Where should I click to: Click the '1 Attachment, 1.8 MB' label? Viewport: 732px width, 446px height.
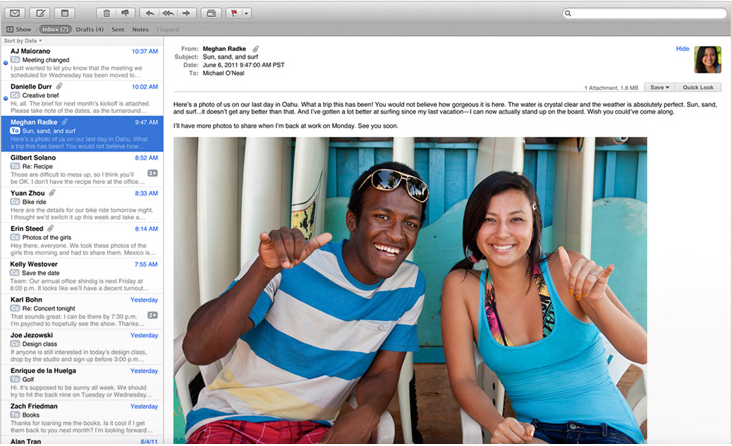(x=611, y=88)
